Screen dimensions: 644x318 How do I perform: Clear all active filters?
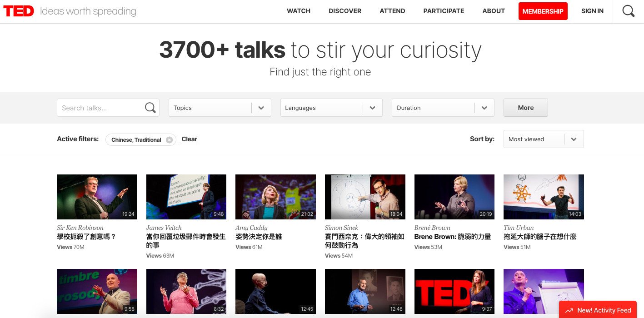(x=189, y=139)
